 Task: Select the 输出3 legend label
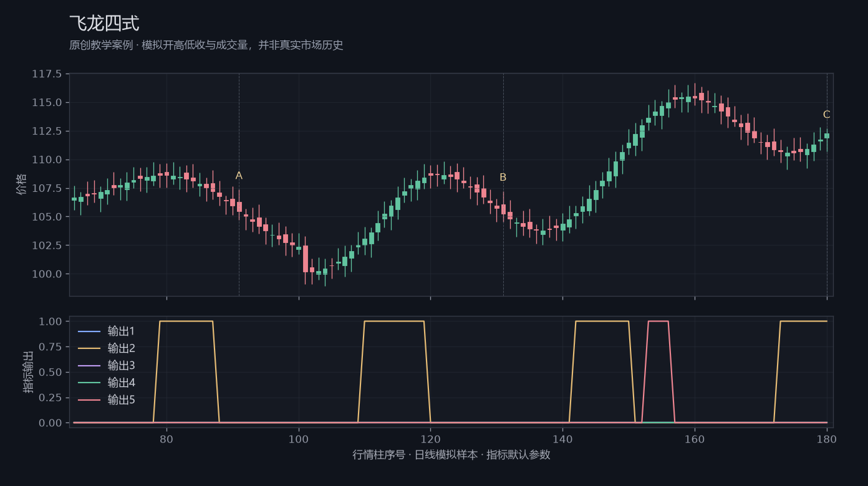[121, 365]
